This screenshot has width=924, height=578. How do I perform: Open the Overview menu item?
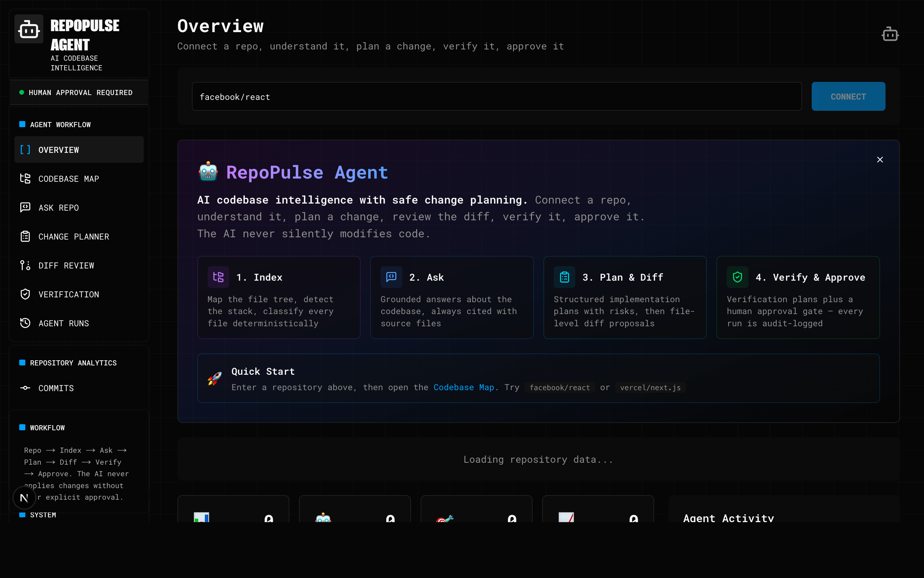pyautogui.click(x=79, y=149)
